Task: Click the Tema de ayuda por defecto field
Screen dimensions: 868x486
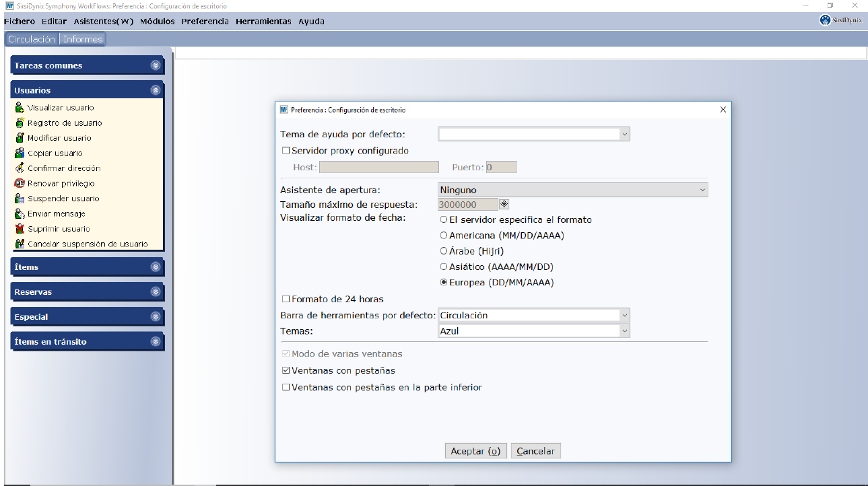Action: pos(533,135)
